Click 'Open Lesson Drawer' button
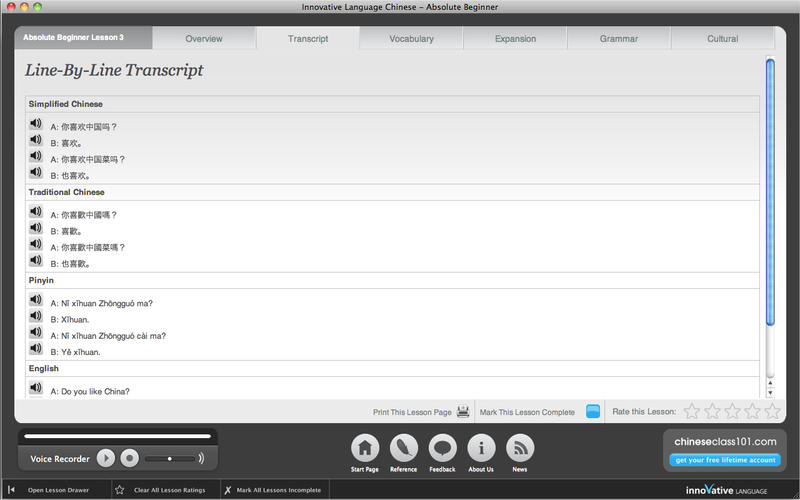Screen dimensions: 800x500 pyautogui.click(x=58, y=490)
